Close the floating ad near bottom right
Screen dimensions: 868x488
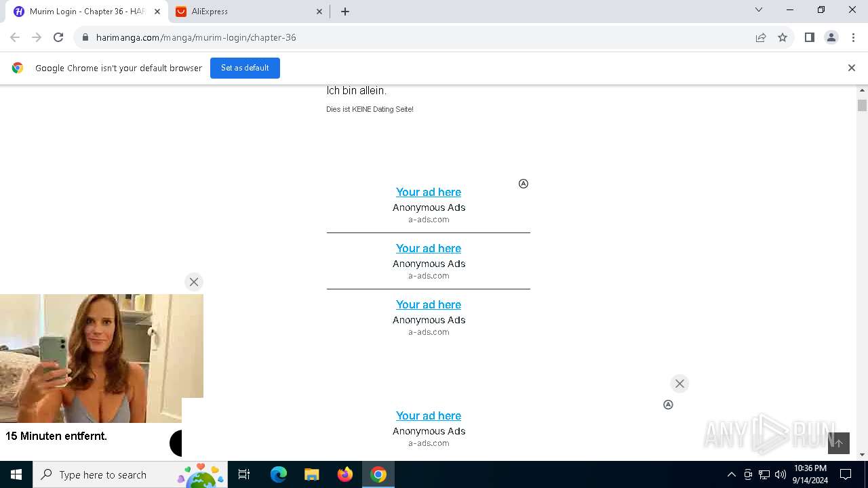pos(679,384)
